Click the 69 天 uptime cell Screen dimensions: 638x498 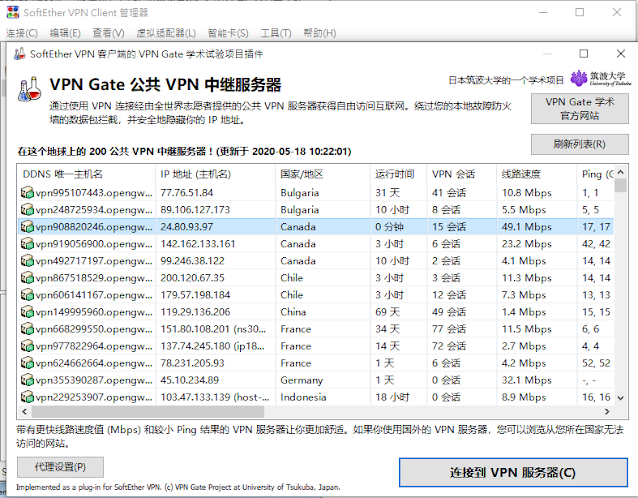point(387,312)
